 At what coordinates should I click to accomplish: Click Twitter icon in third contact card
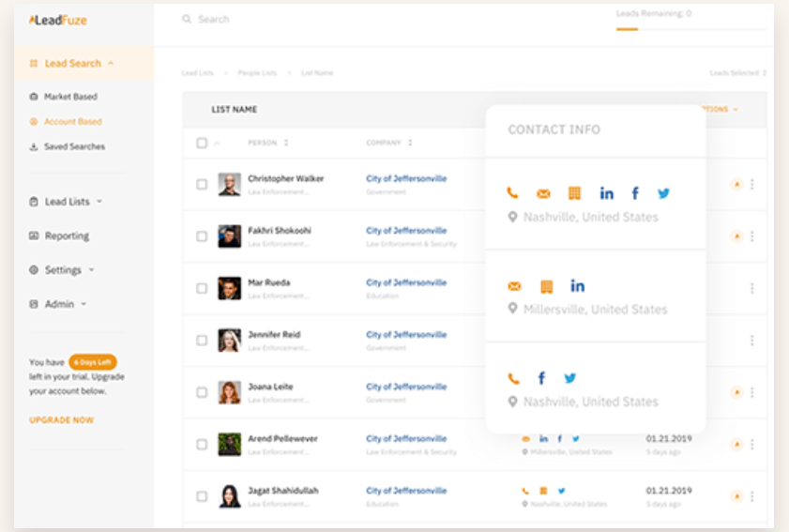(570, 378)
